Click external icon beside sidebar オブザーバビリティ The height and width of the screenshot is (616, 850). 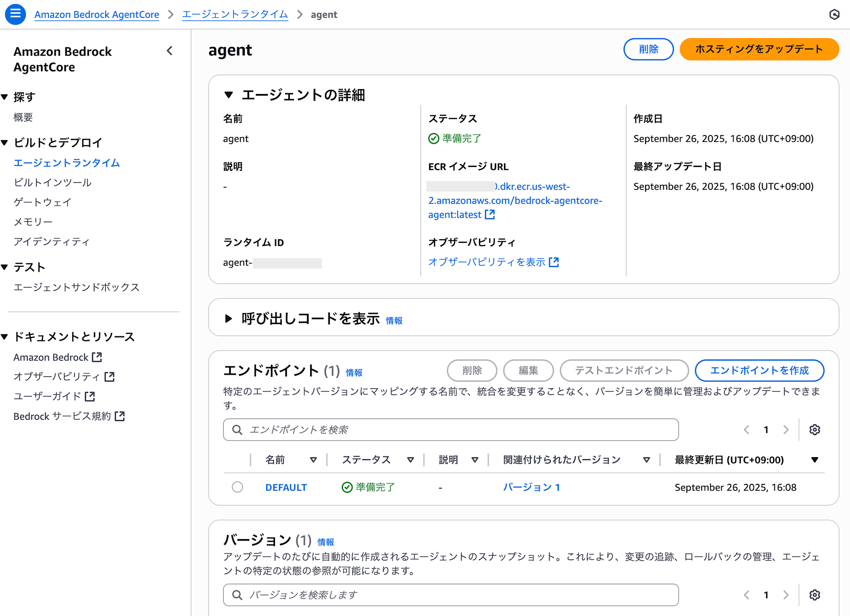tap(110, 376)
